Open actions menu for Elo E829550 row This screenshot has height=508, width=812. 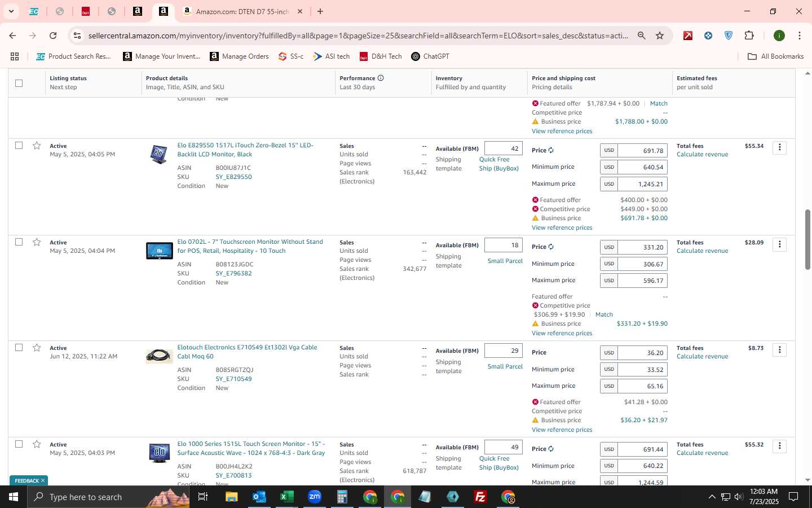click(x=780, y=147)
